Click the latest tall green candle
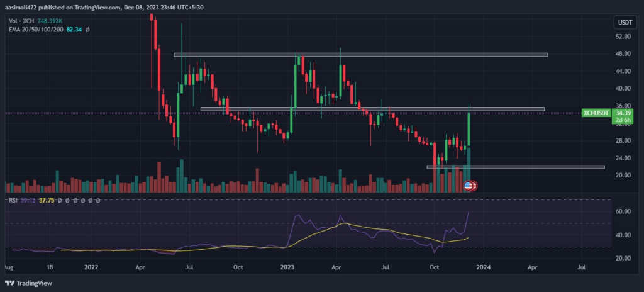Image resolution: width=644 pixels, height=292 pixels. pyautogui.click(x=469, y=129)
